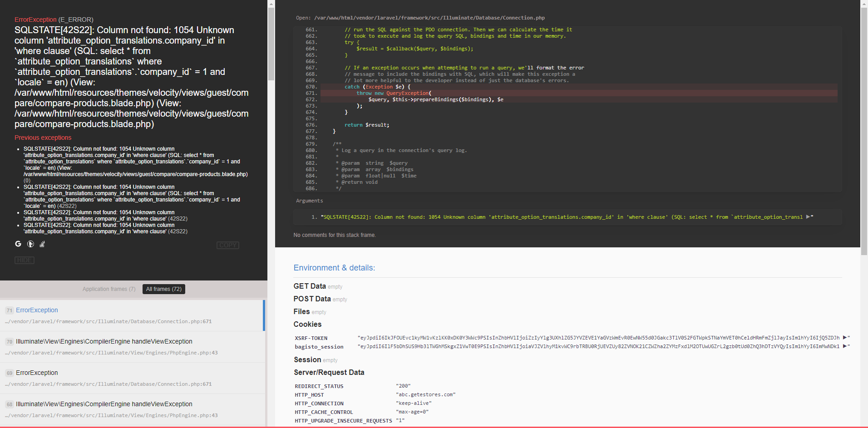Image resolution: width=868 pixels, height=428 pixels.
Task: Click the REDIRECT_STATUS row label
Action: click(x=319, y=386)
